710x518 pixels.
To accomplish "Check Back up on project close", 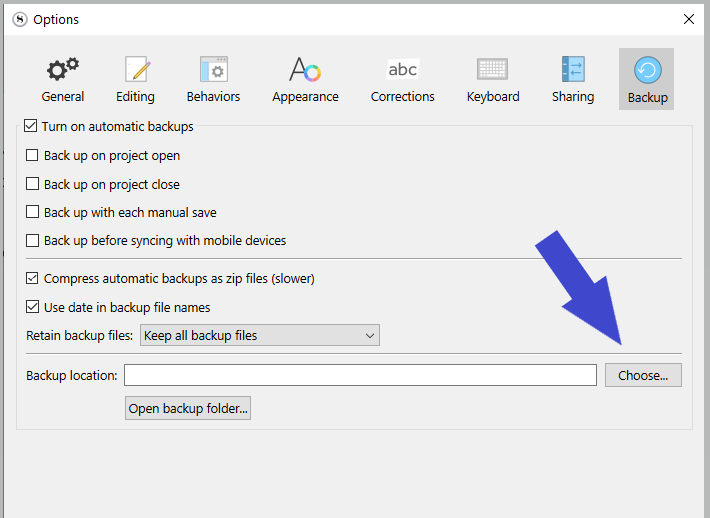I will (x=33, y=184).
